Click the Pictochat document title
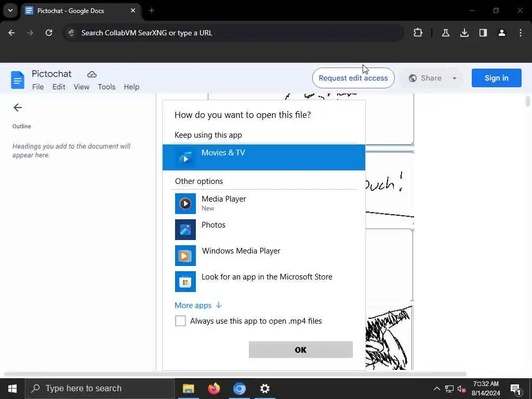532x399 pixels. tap(51, 74)
